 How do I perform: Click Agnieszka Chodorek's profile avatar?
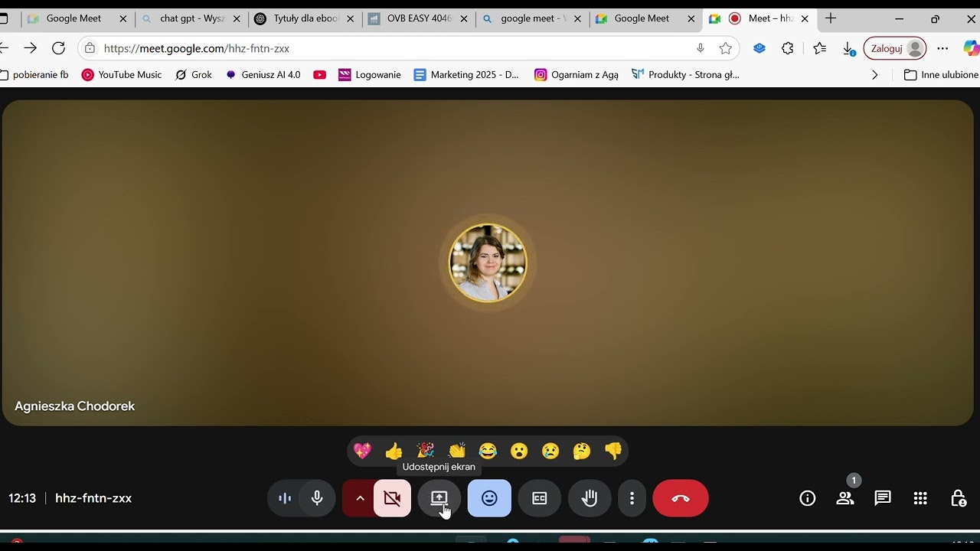pyautogui.click(x=488, y=263)
